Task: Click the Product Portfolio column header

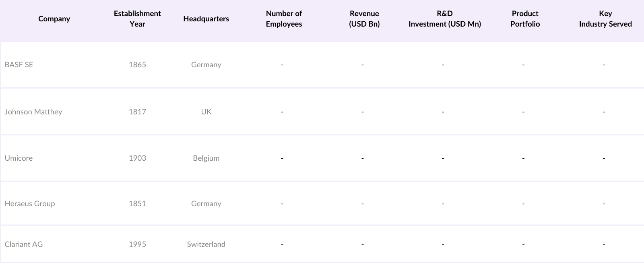Action: click(525, 19)
